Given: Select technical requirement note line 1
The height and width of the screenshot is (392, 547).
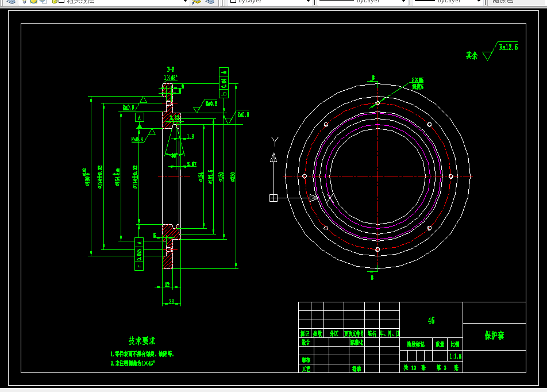Looking at the screenshot, I should [142, 354].
